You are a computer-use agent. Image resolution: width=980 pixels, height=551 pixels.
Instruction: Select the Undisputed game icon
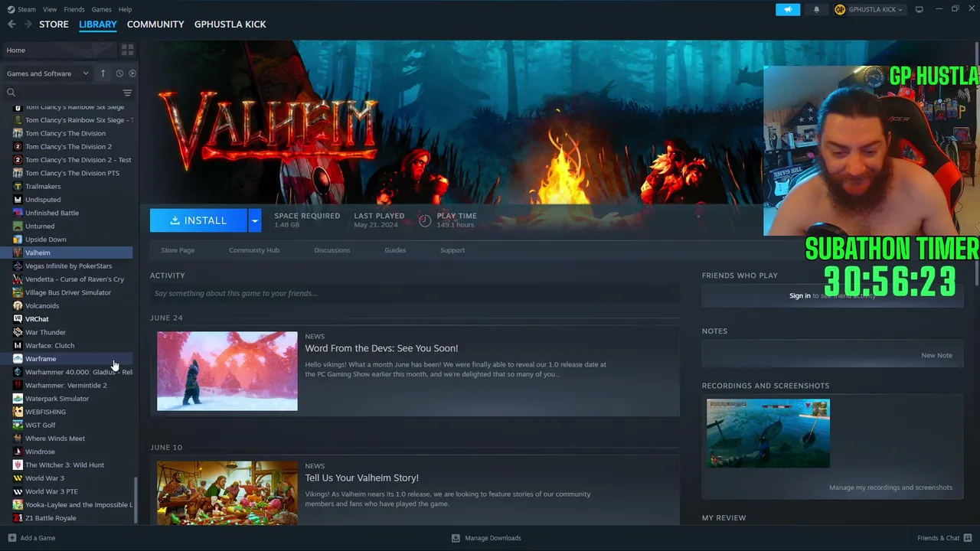coord(18,200)
